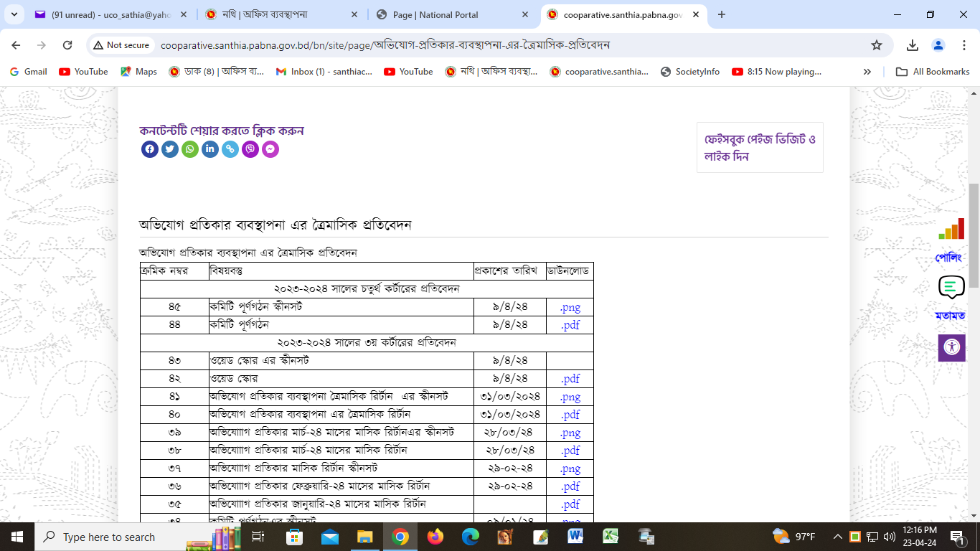
Task: Expand the hidden bookmarks chevron
Action: (x=867, y=72)
